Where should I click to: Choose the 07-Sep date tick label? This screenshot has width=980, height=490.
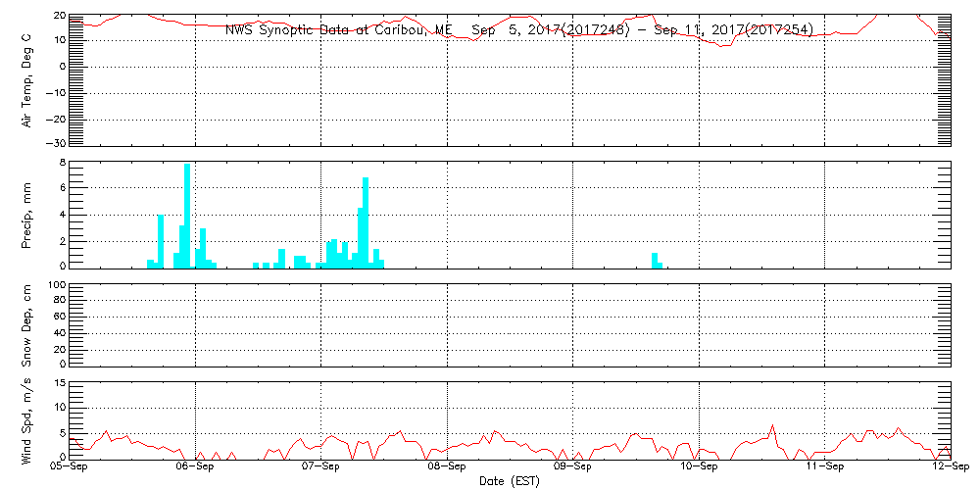coord(320,467)
